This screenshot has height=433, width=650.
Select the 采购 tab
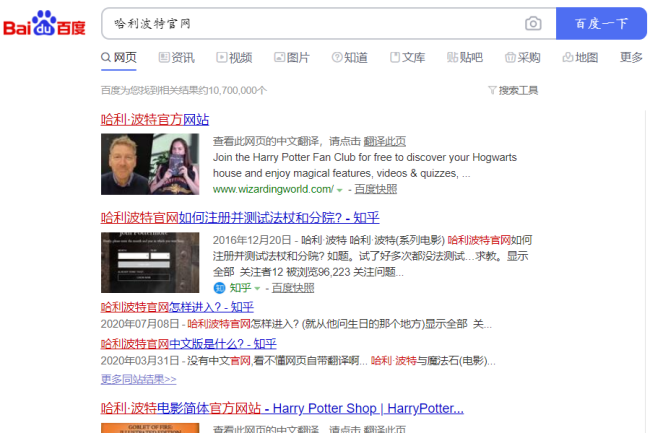pyautogui.click(x=522, y=58)
